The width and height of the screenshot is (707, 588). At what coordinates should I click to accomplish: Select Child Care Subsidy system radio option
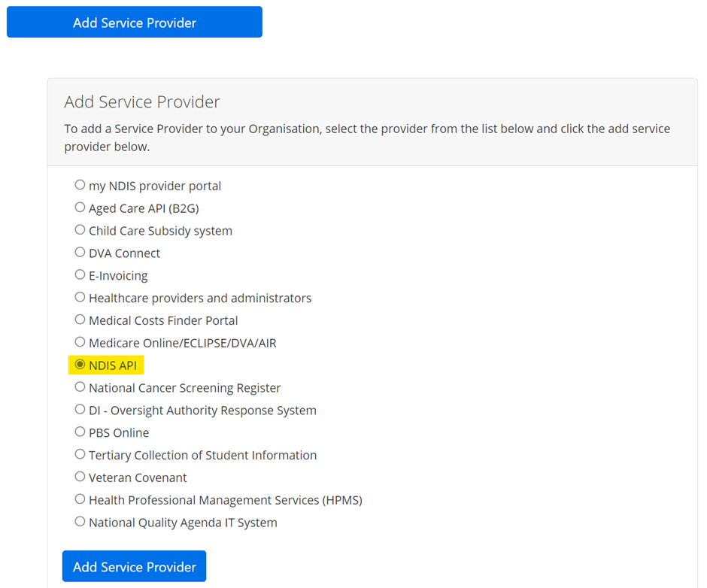(80, 230)
